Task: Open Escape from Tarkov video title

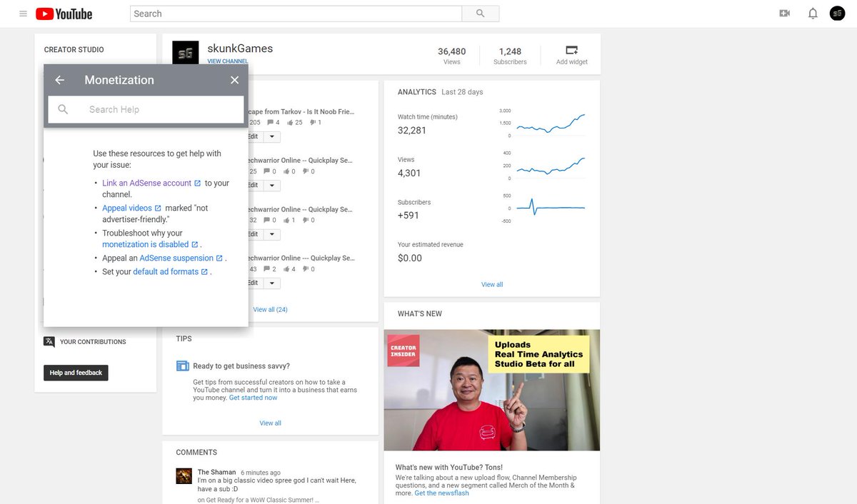Action: [x=301, y=111]
